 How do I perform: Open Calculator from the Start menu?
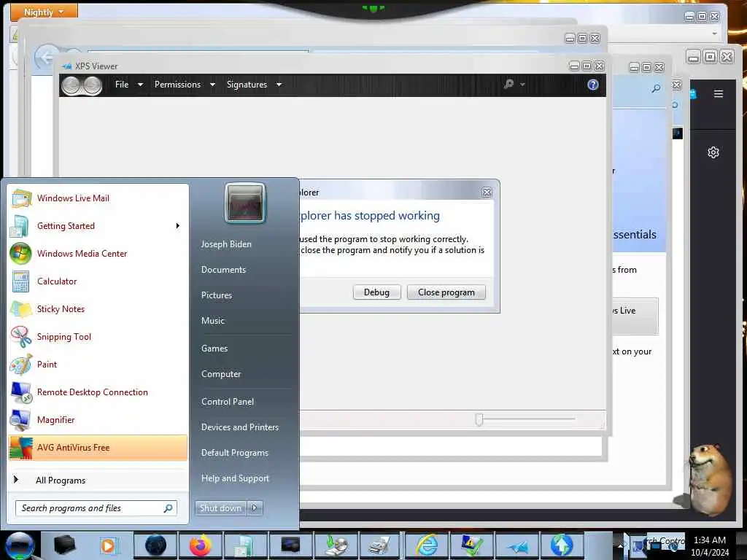(98, 281)
